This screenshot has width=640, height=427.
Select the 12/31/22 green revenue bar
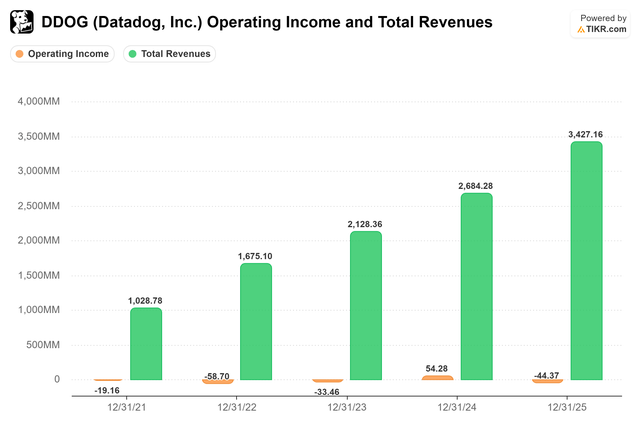click(256, 322)
